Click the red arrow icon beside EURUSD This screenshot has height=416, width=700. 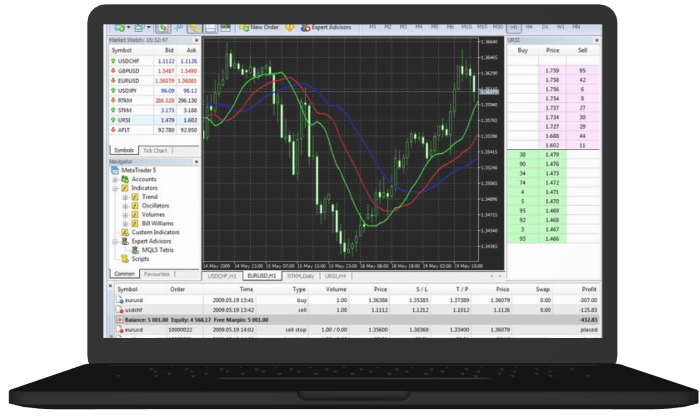[x=113, y=80]
